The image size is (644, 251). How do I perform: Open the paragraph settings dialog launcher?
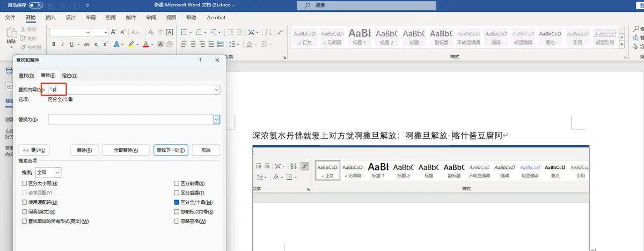[x=284, y=56]
